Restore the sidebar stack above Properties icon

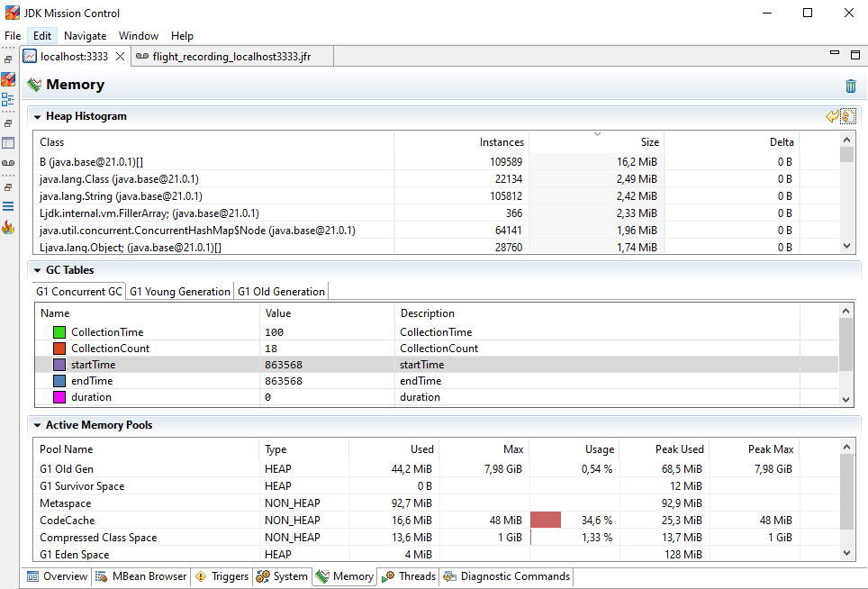[8, 122]
